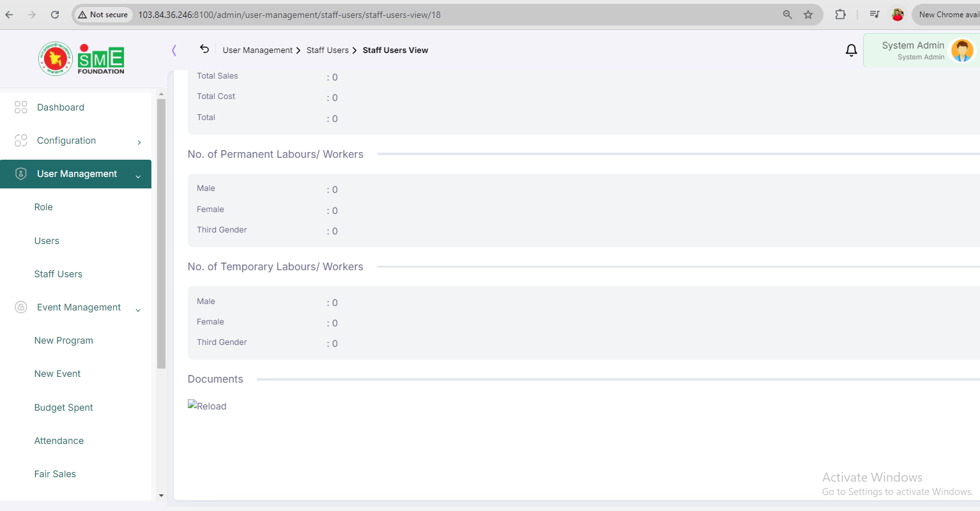Reload the page with refresh icon

click(x=55, y=15)
